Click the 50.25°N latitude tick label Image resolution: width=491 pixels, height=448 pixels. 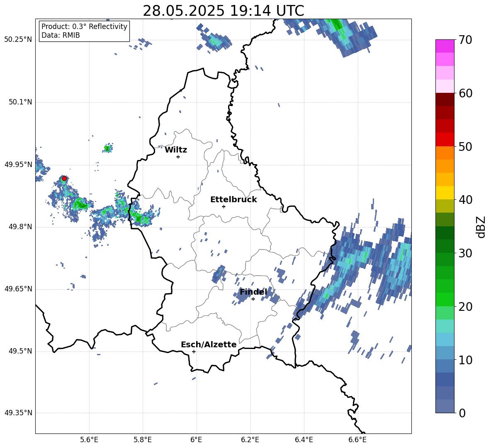coord(18,40)
